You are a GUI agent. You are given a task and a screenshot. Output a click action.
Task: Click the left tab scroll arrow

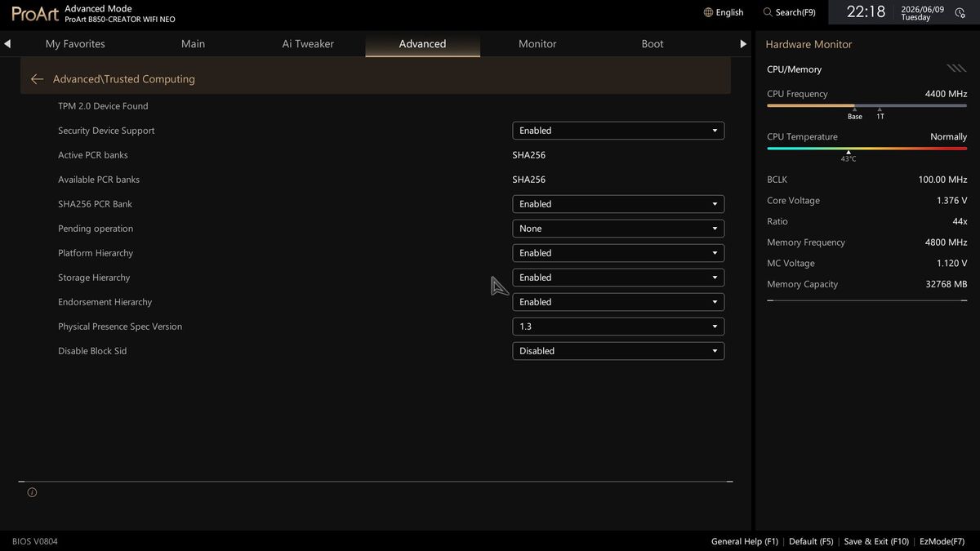7,44
